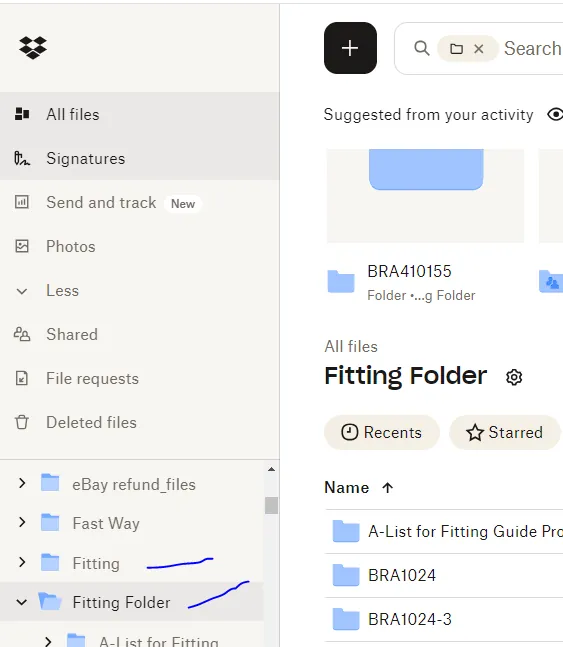Open the Signatures section
The image size is (563, 647).
(x=140, y=158)
